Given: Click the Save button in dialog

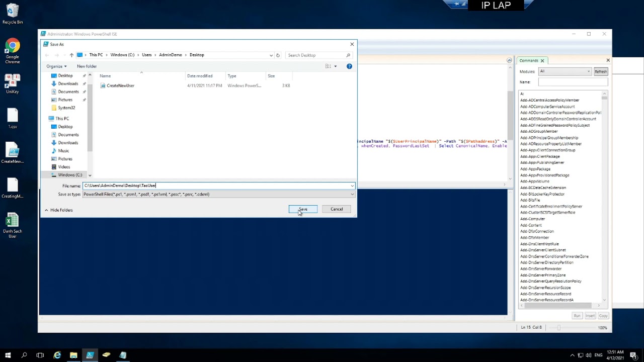Looking at the screenshot, I should click(x=303, y=209).
